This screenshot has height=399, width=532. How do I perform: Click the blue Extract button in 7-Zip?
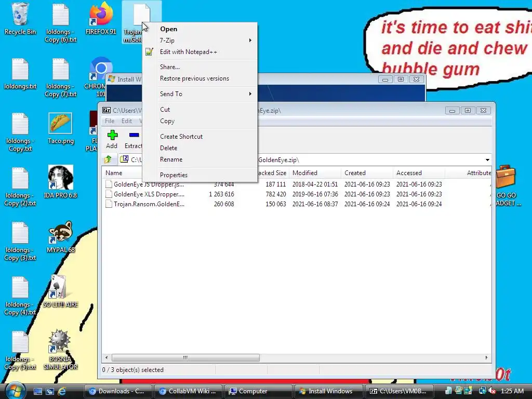pyautogui.click(x=134, y=139)
